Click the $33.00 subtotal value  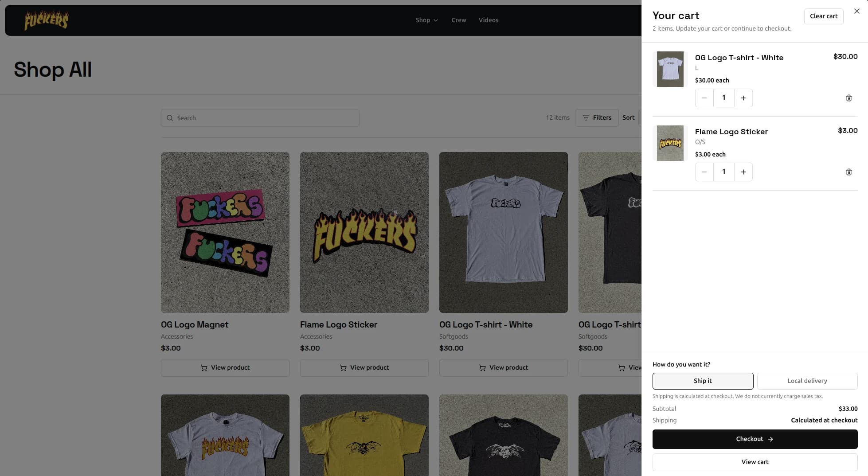(x=848, y=409)
